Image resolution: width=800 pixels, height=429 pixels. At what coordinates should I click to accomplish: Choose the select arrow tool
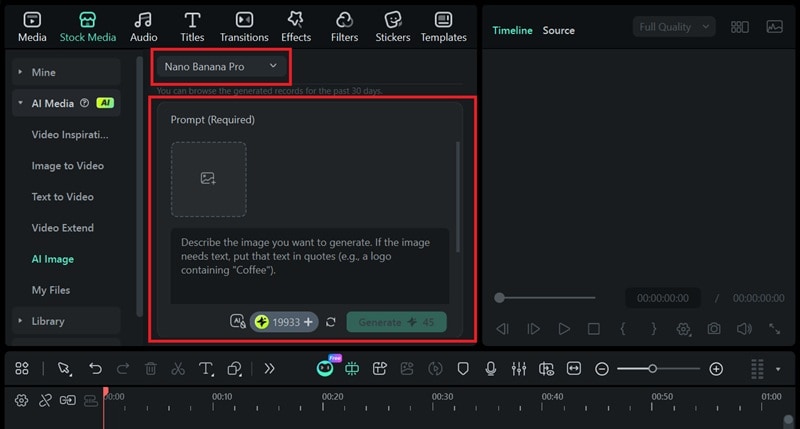[x=65, y=368]
